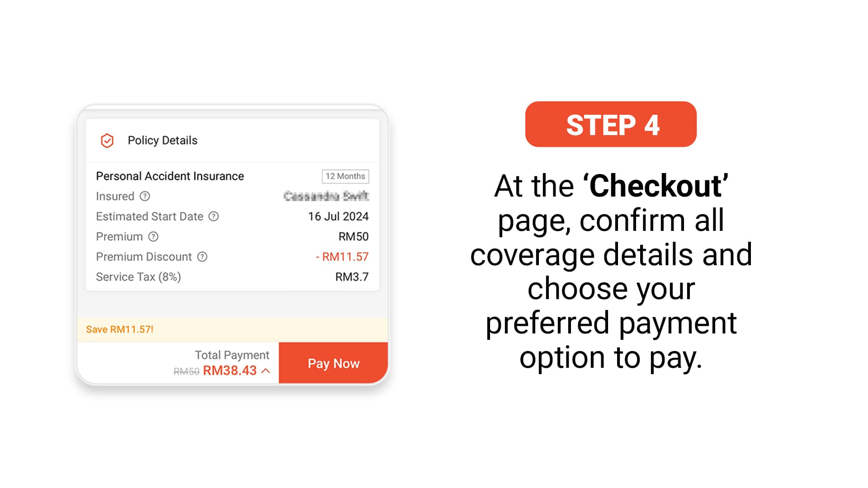Screen dimensions: 868x488
Task: Select the 16 Jul 2024 start date
Action: pyautogui.click(x=338, y=216)
